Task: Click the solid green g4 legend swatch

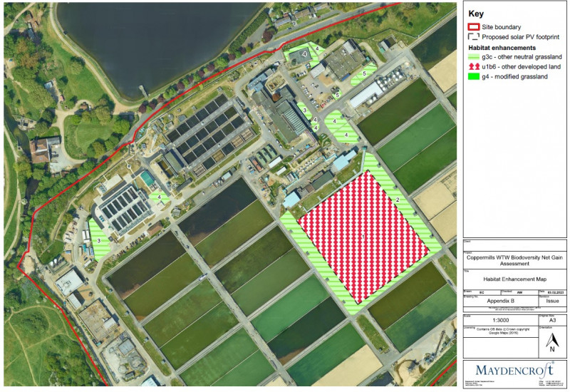Action: [474, 76]
